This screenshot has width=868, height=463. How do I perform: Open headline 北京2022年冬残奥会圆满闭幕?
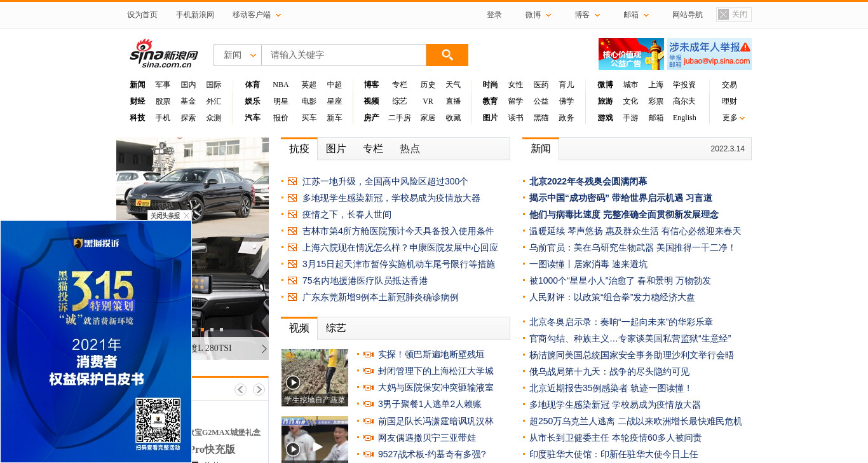[588, 181]
